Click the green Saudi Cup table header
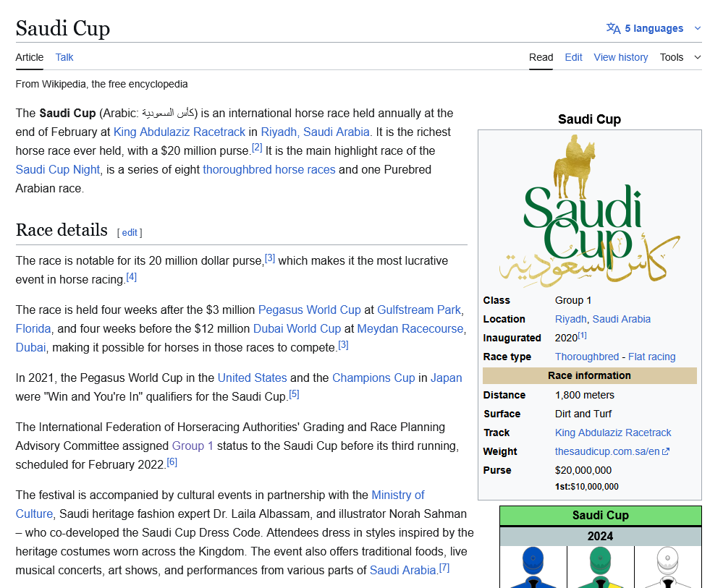 601,516
